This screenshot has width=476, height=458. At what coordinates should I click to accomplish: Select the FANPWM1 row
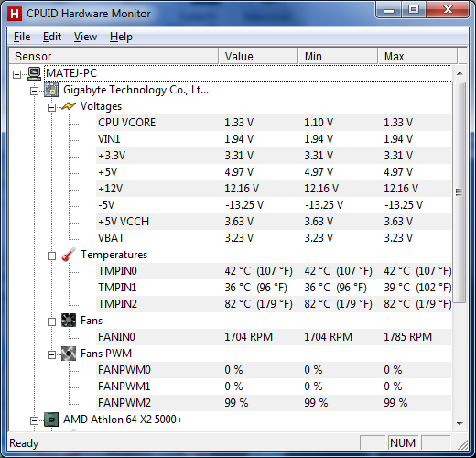pyautogui.click(x=274, y=387)
